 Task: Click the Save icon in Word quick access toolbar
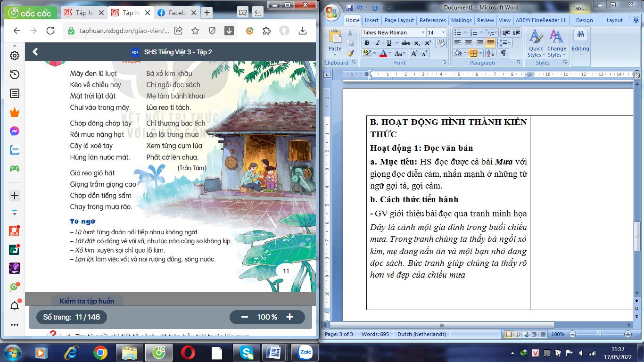tap(349, 8)
